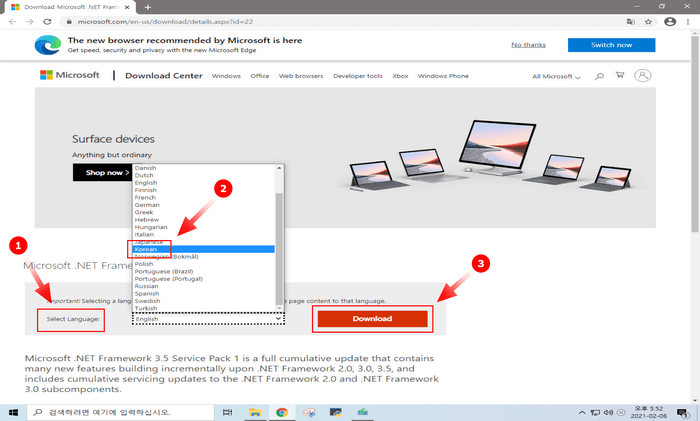The width and height of the screenshot is (700, 421).
Task: Select Portuguese (Brazil) from language list
Action: (x=164, y=271)
